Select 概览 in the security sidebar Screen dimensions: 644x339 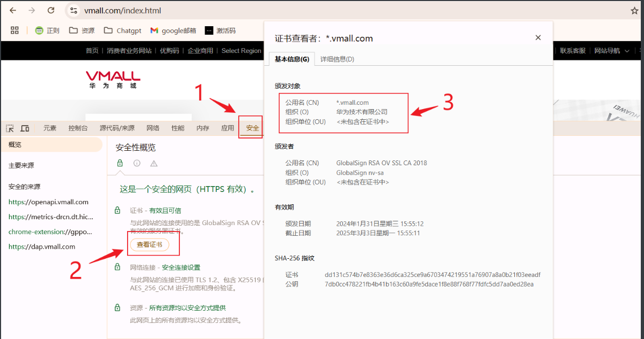point(51,145)
